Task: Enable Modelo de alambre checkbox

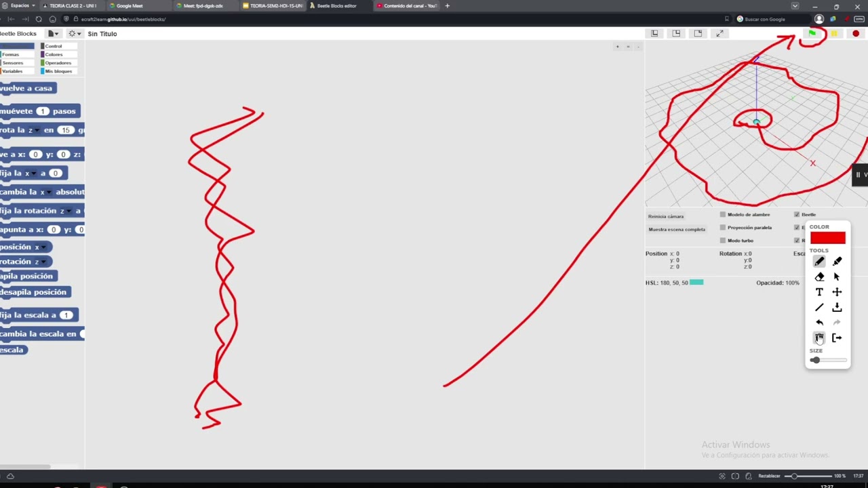Action: [x=723, y=215]
